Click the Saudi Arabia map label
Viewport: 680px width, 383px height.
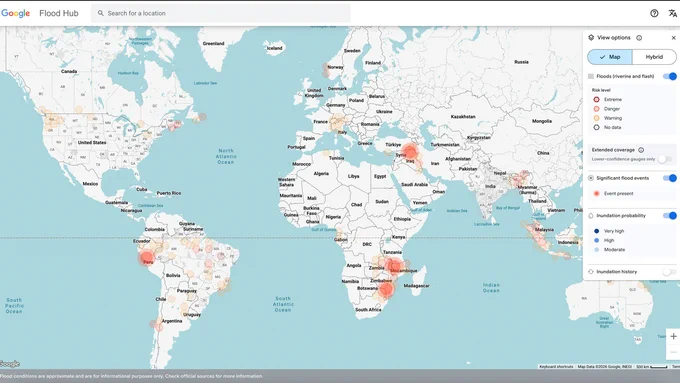pyautogui.click(x=415, y=184)
